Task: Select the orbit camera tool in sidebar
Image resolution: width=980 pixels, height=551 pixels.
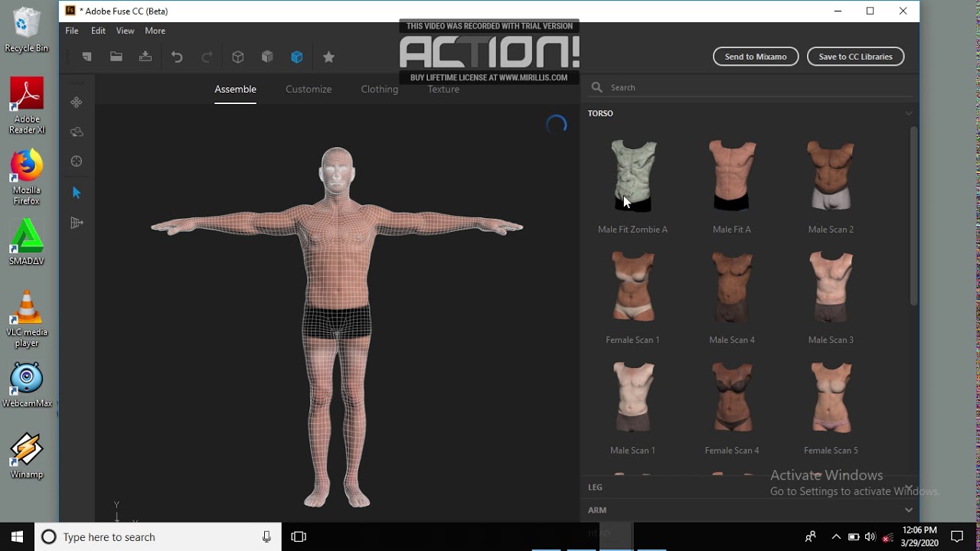Action: click(x=77, y=132)
